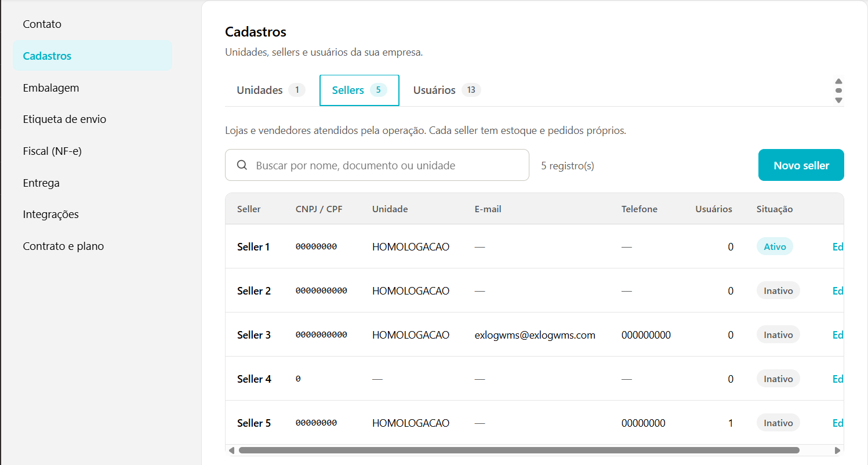Click the Seller 5 name cell
868x465 pixels.
click(x=254, y=423)
